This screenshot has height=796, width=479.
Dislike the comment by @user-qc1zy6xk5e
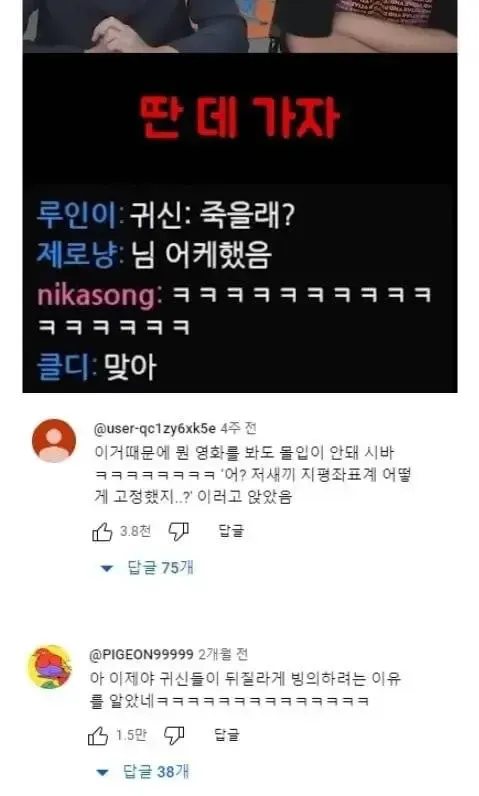click(x=179, y=532)
